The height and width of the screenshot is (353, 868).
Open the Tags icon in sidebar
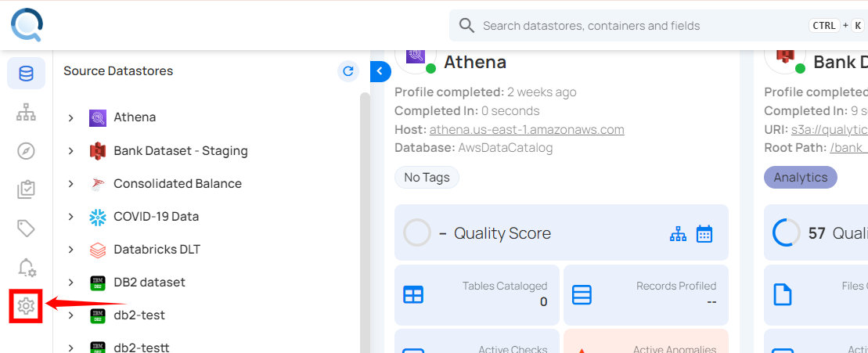click(26, 228)
